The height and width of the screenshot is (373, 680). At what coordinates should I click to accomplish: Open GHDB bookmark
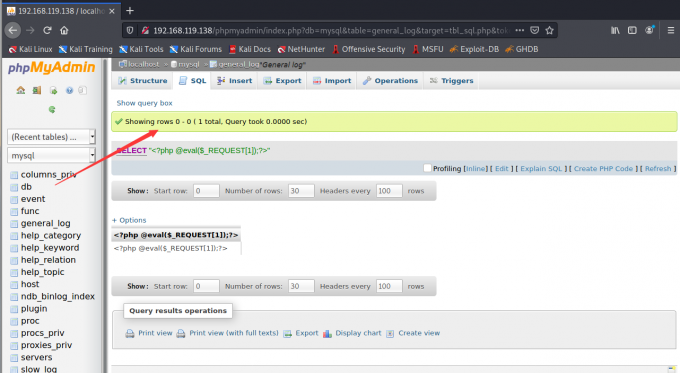pos(522,49)
